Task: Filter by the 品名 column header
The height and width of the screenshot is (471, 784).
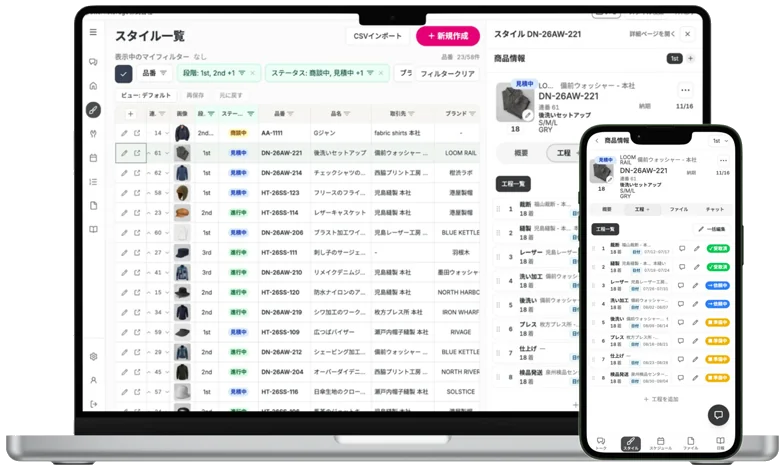Action: click(x=346, y=114)
